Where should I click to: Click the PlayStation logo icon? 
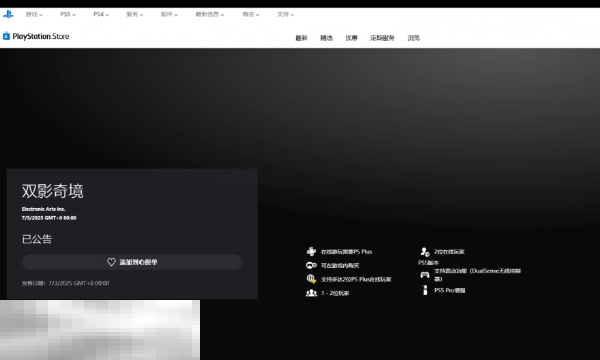[8, 14]
